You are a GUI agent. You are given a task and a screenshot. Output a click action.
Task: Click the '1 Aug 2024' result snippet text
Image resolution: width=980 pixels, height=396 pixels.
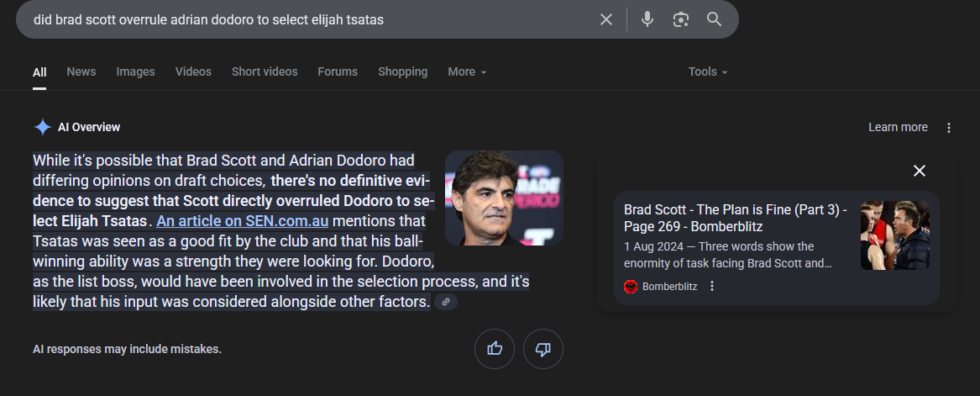727,255
